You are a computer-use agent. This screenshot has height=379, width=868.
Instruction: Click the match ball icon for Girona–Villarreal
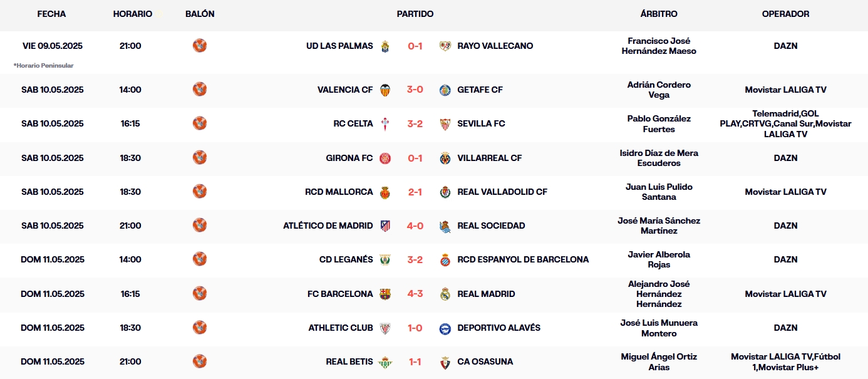tap(200, 157)
